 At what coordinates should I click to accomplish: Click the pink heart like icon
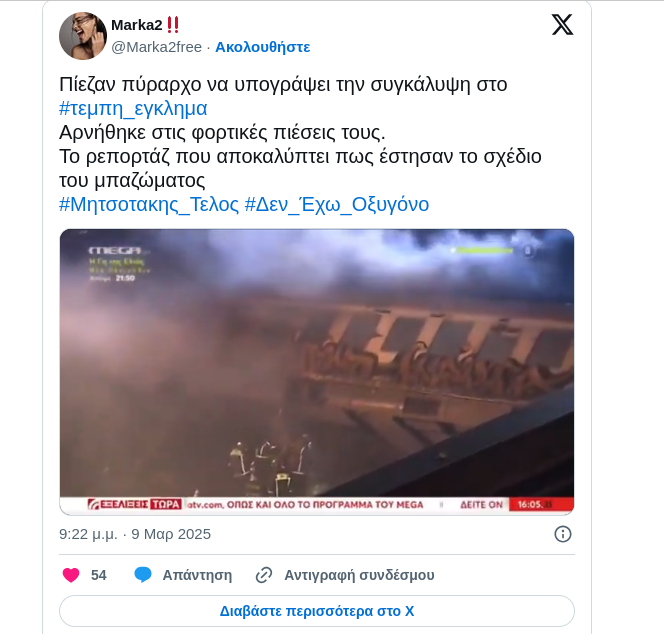71,575
